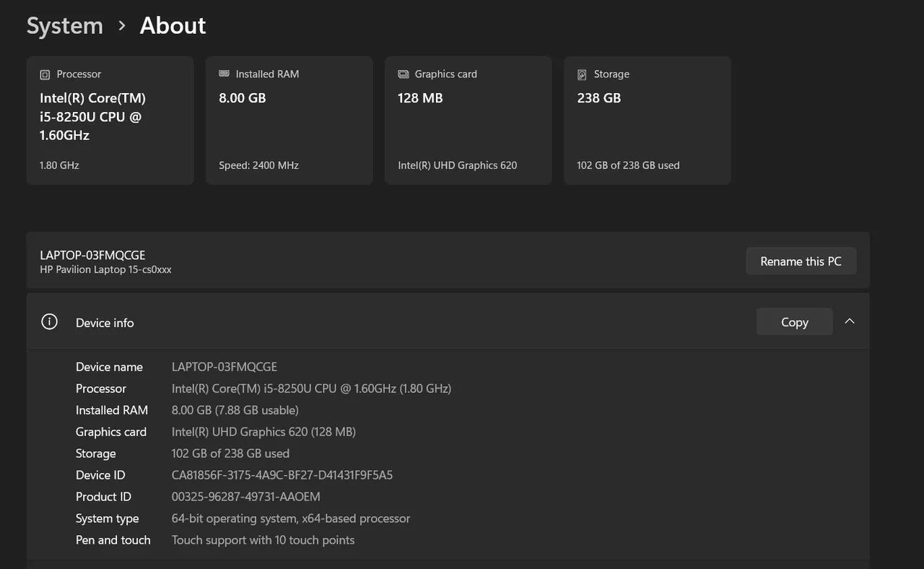924x569 pixels.
Task: Click the Processor chip icon
Action: tap(45, 74)
